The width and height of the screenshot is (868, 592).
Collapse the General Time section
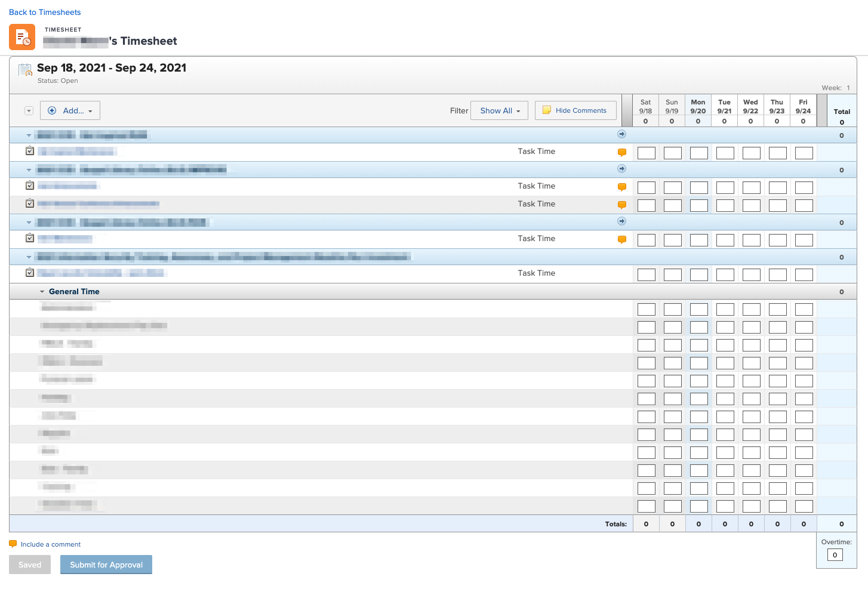point(42,291)
